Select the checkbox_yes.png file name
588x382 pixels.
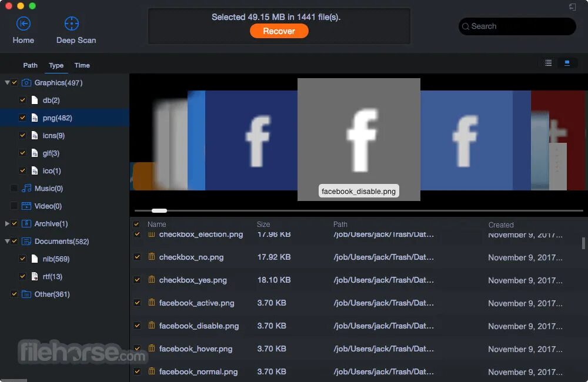tap(193, 280)
